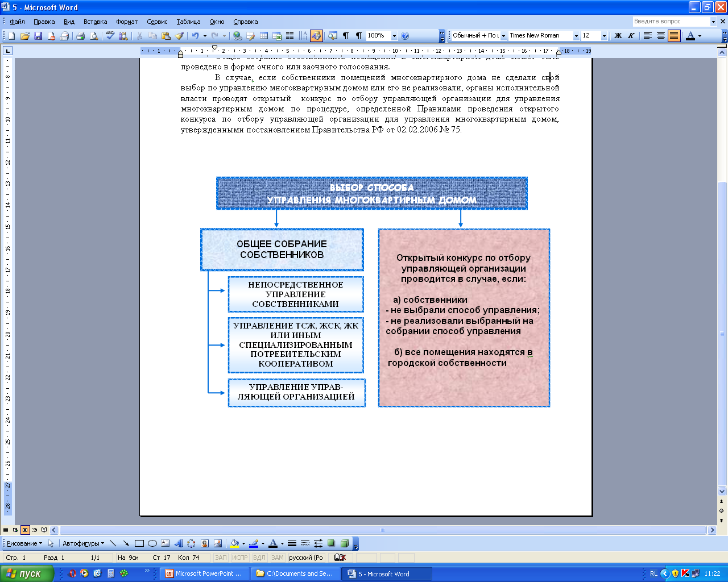The width and height of the screenshot is (728, 582).
Task: Click the Columns icon in the toolbar
Action: (289, 35)
